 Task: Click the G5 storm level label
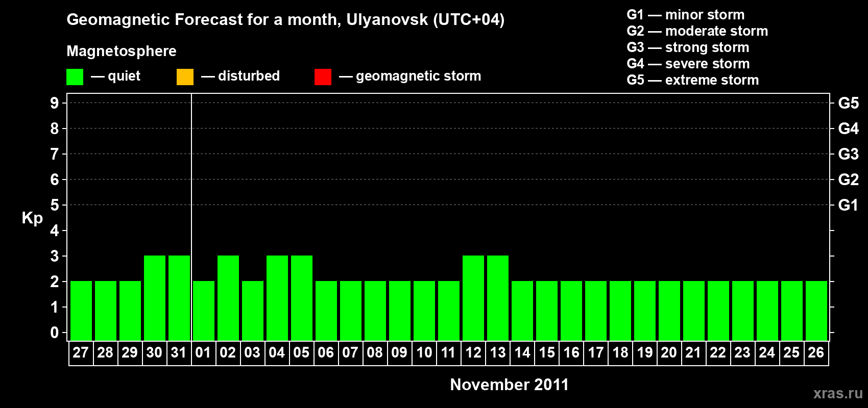point(848,103)
